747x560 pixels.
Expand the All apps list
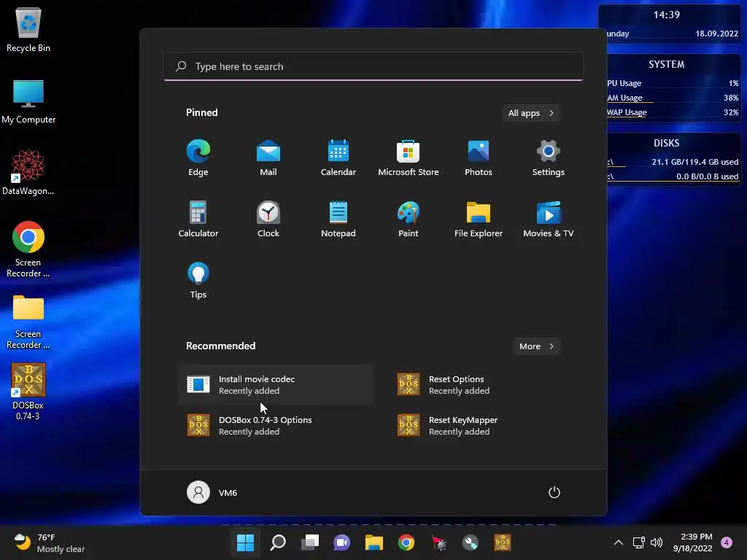[531, 113]
